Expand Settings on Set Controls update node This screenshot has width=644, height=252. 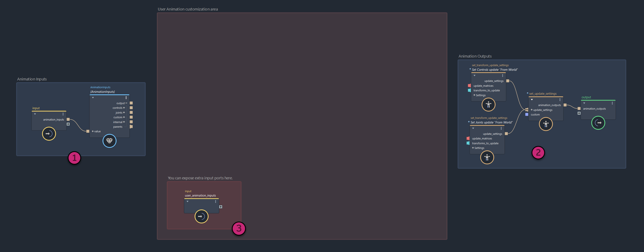(474, 95)
